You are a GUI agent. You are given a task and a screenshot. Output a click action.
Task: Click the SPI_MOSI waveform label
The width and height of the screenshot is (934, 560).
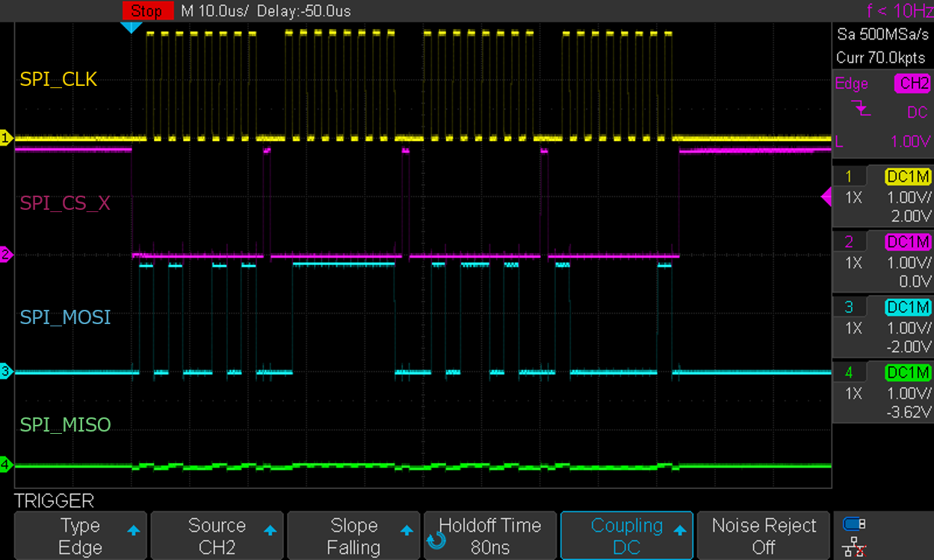(65, 317)
